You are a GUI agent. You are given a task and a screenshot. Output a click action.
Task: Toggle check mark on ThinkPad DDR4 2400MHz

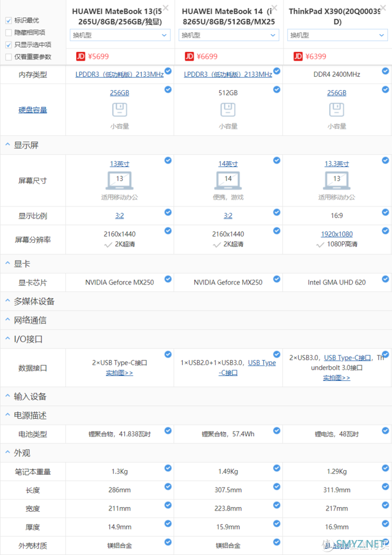pyautogui.click(x=385, y=71)
